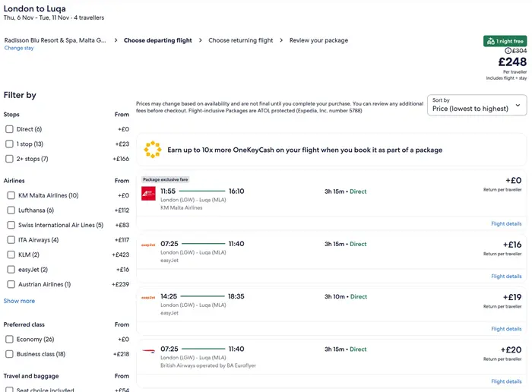The width and height of the screenshot is (532, 392).
Task: Tick the Direct stops checkbox
Action: coord(10,130)
